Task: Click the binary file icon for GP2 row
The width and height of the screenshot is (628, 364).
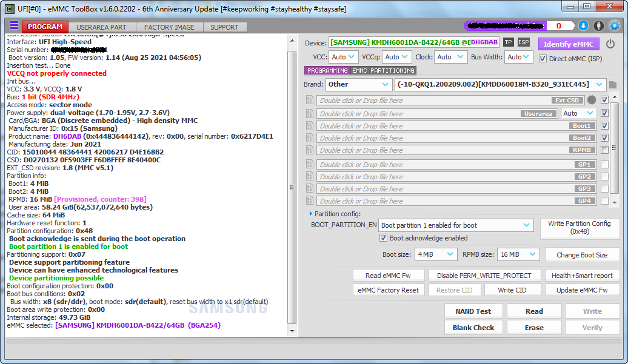Action: click(310, 176)
